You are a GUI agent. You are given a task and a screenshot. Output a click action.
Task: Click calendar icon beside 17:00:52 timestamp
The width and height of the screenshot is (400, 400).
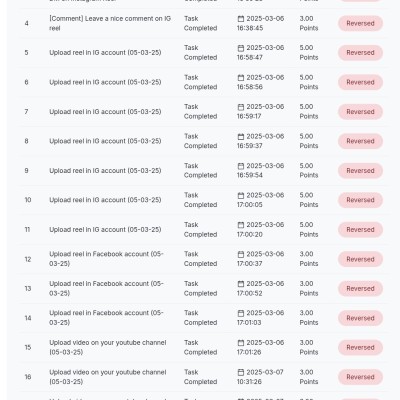click(241, 284)
